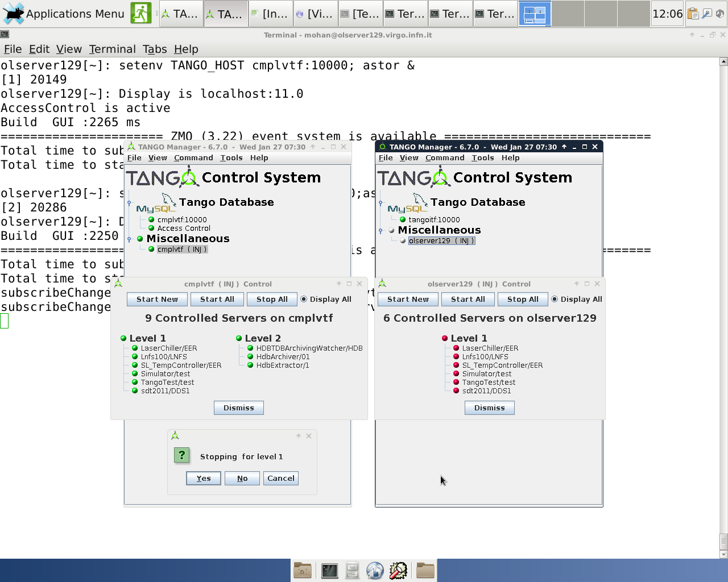728x582 pixels.
Task: Select HDBTDBArchivingWatcher/HDB server entry
Action: coord(309,348)
